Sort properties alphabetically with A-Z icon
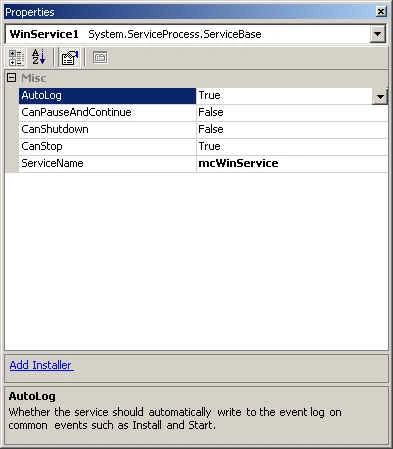Screen dimensions: 393x449 coord(39,57)
